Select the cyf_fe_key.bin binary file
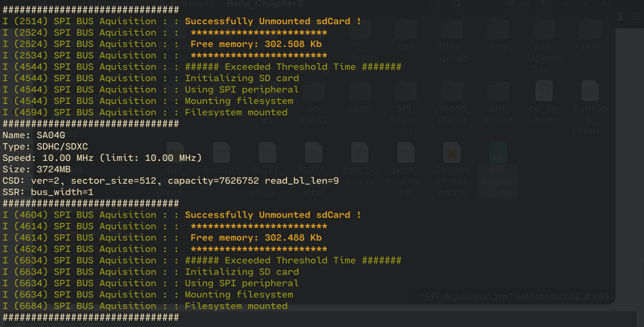 pos(544,103)
